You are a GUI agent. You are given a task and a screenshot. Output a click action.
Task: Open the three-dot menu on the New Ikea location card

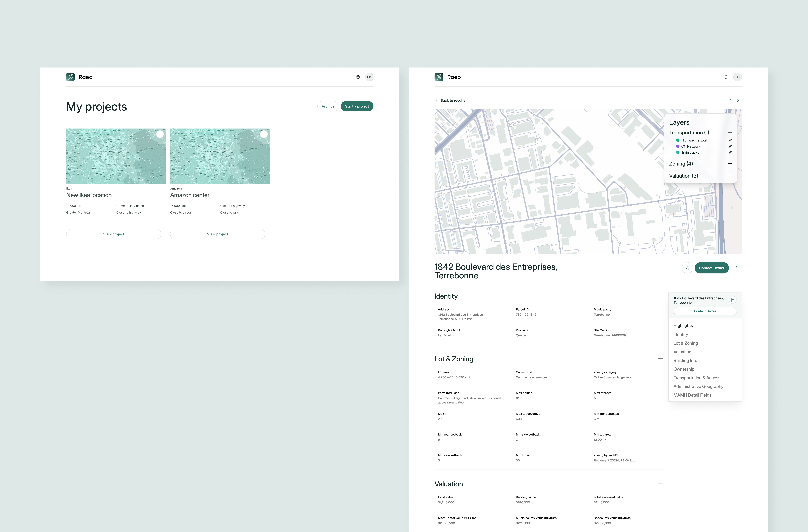(160, 134)
